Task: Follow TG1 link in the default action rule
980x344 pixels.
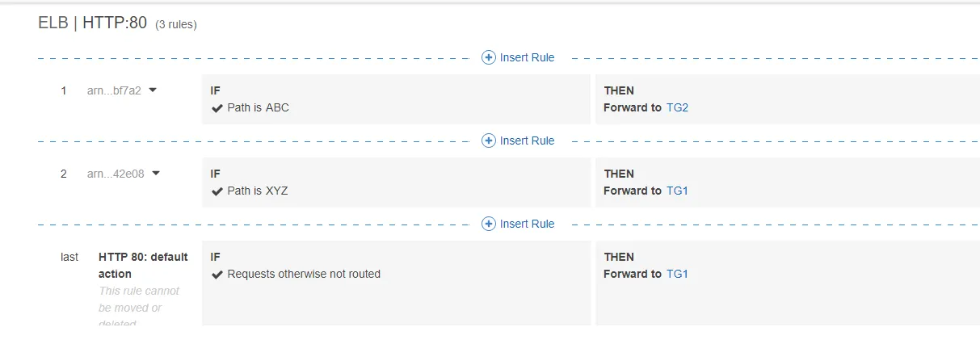Action: pyautogui.click(x=677, y=274)
